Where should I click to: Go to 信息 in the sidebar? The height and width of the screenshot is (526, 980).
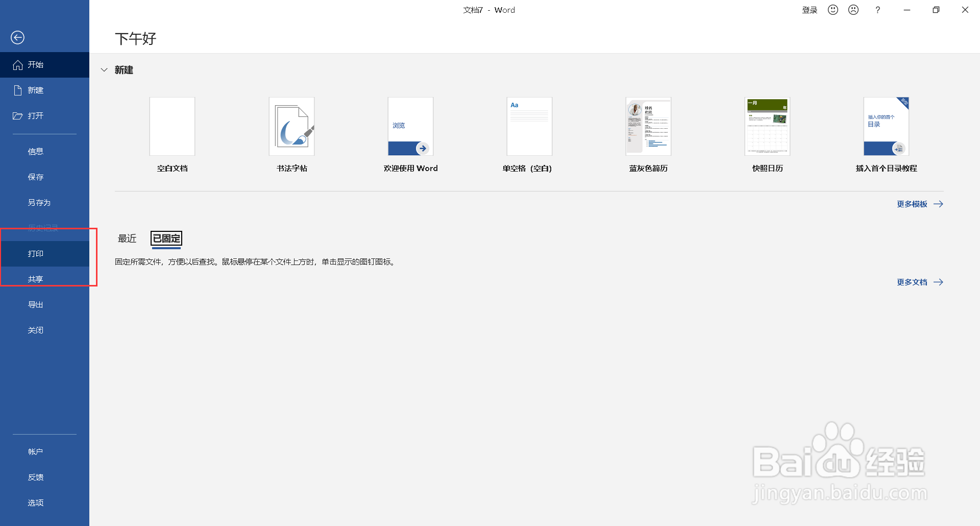pos(44,152)
